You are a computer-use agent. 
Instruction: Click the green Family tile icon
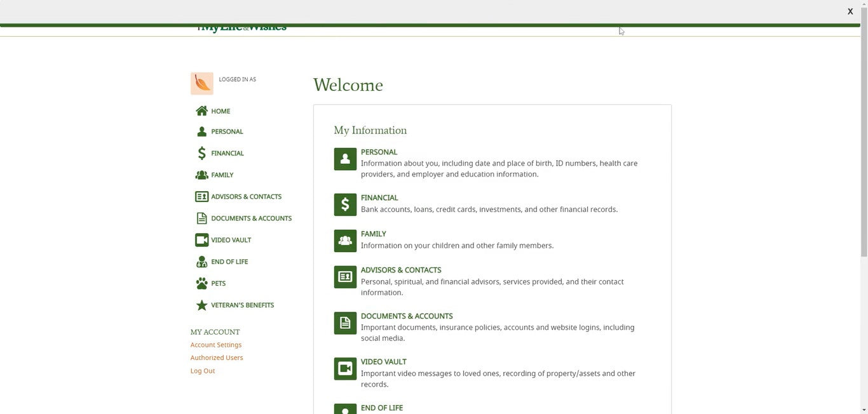(345, 241)
